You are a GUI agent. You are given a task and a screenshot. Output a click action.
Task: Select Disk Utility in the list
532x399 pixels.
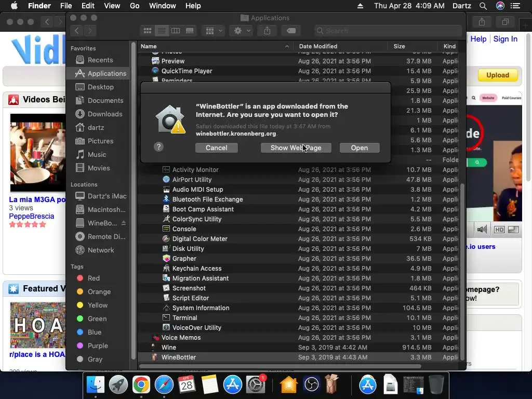click(x=298, y=249)
